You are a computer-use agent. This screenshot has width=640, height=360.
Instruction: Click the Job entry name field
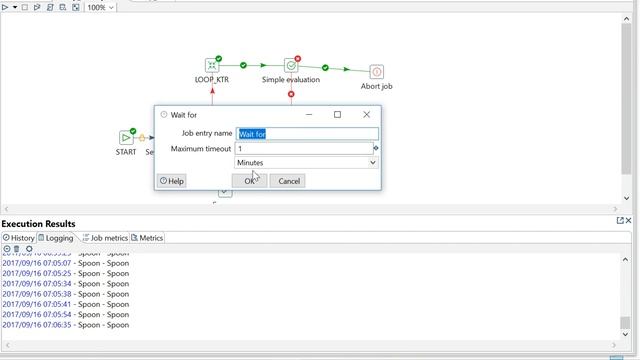point(307,134)
